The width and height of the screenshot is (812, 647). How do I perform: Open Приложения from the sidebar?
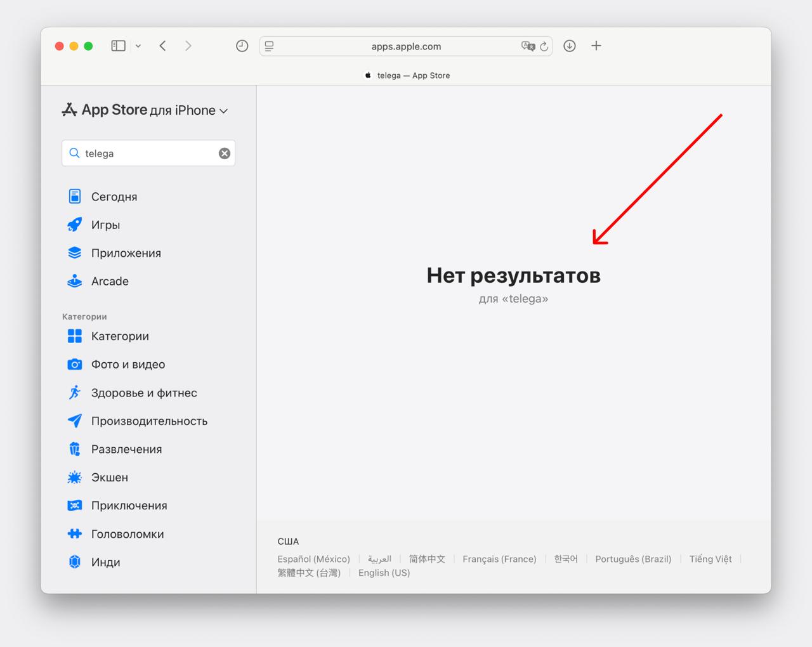[x=125, y=252]
